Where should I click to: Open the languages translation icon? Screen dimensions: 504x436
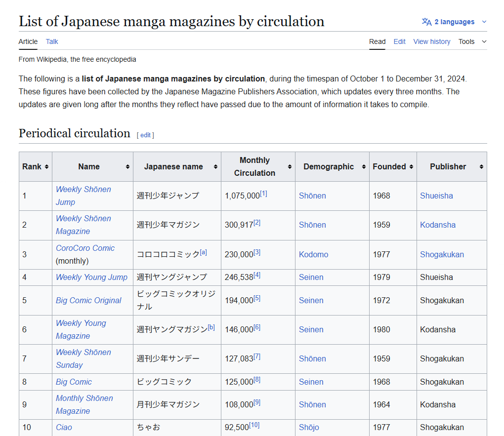click(426, 22)
